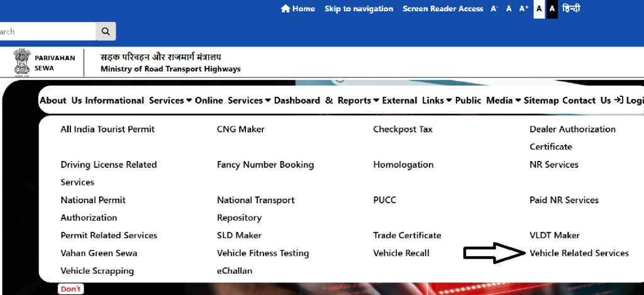Viewport: 644px width, 295px height.
Task: Click the search magnifier icon button
Action: pos(106,31)
